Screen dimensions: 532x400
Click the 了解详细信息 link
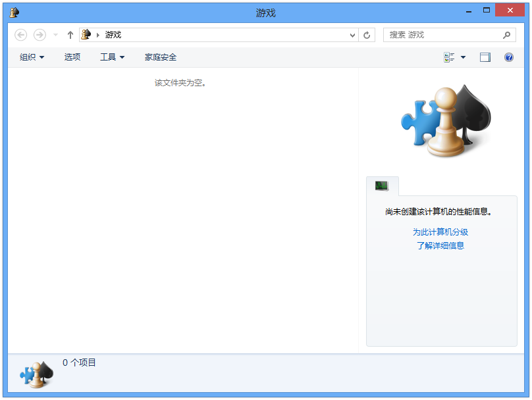pyautogui.click(x=440, y=245)
